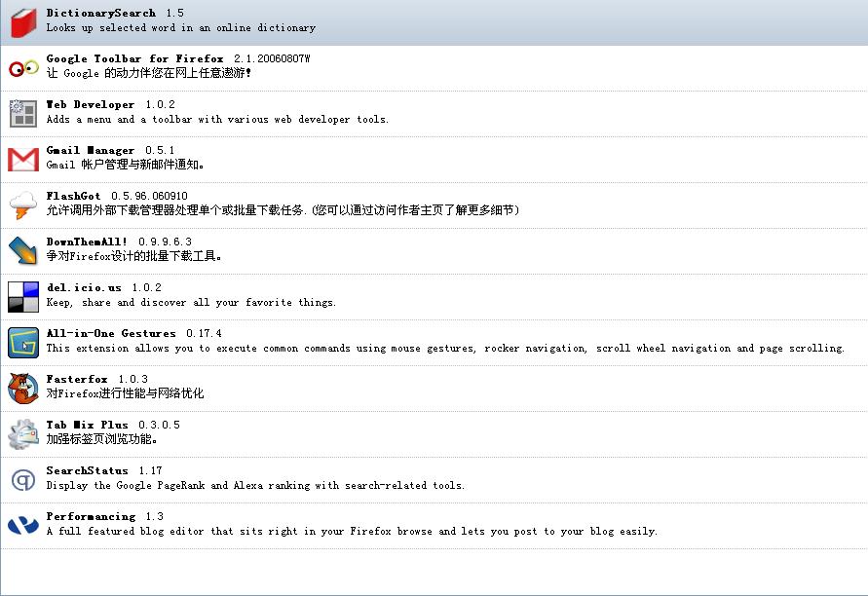Select the Gmail Manager 0.5.1 title
Screen dimensions: 868x596
[110, 151]
